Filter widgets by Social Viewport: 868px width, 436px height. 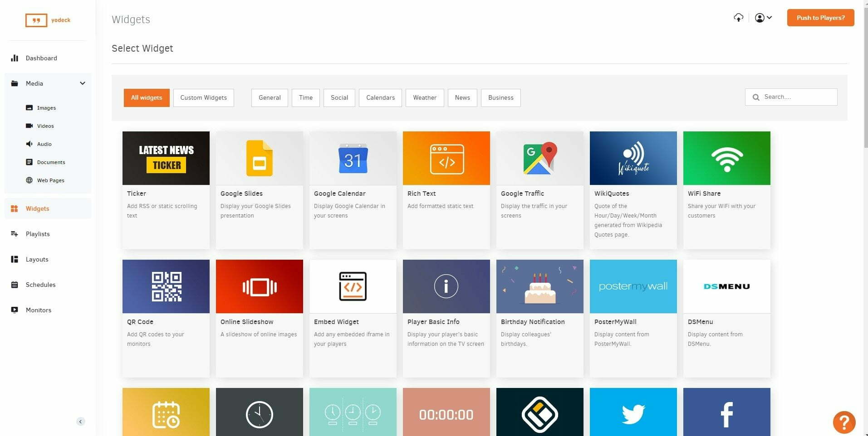coord(339,98)
